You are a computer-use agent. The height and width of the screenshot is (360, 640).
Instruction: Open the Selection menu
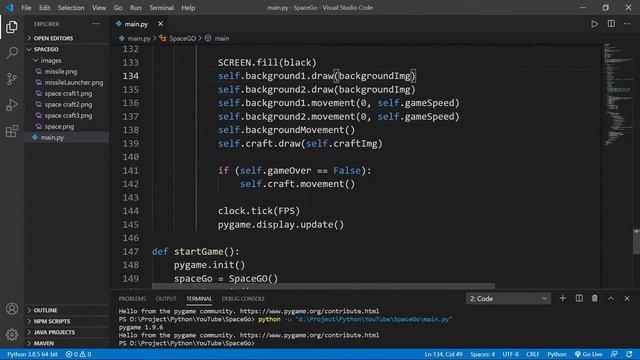pyautogui.click(x=71, y=8)
